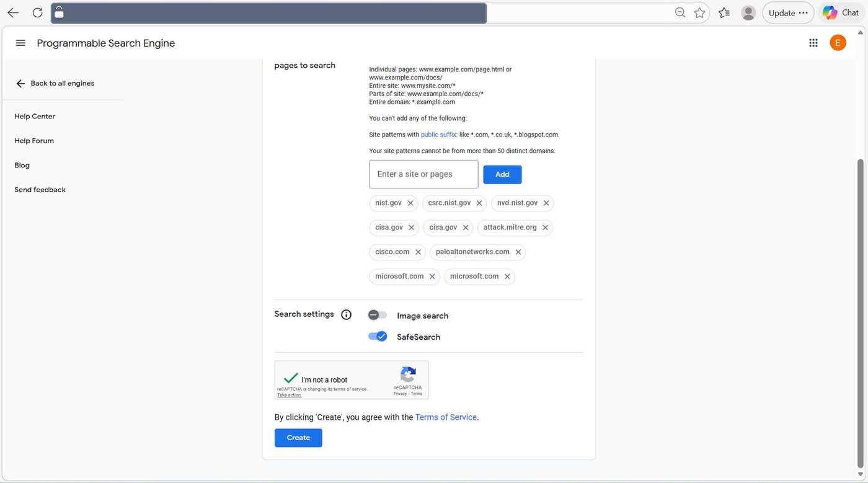Click the Create button
The height and width of the screenshot is (483, 868).
[x=298, y=438]
